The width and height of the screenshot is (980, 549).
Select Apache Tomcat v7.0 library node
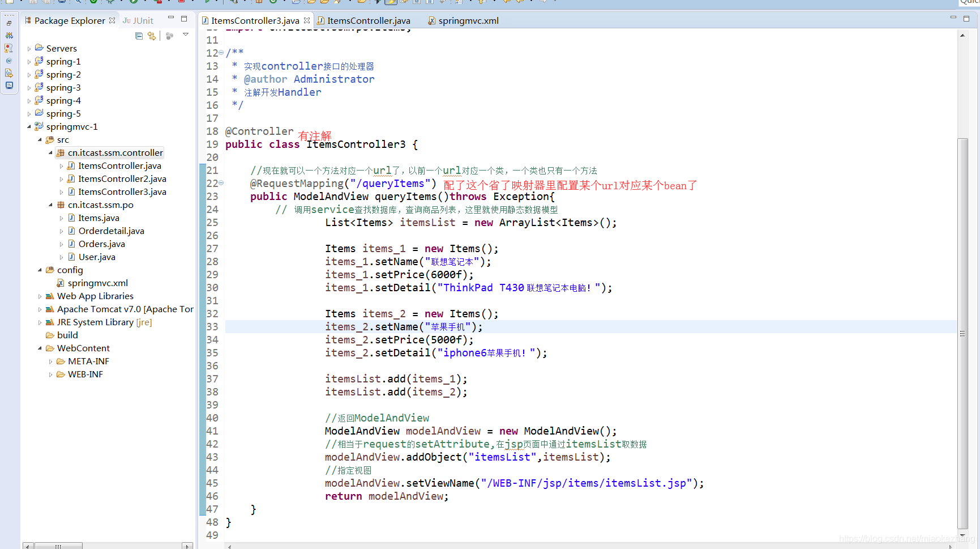click(125, 309)
